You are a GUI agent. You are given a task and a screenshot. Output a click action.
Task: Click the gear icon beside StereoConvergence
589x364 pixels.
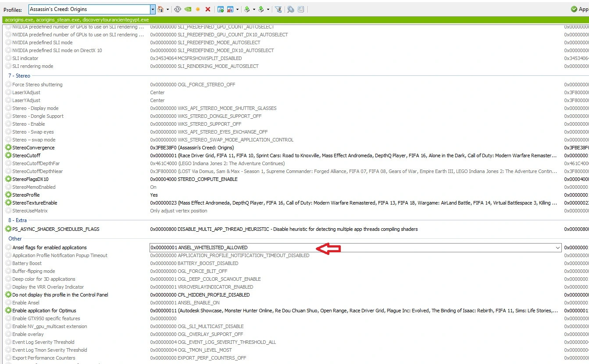point(8,148)
